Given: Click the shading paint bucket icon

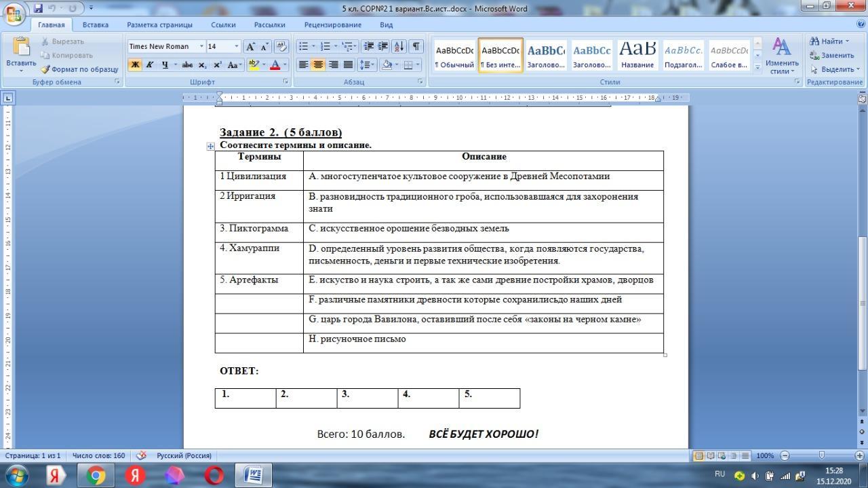Looking at the screenshot, I should pyautogui.click(x=386, y=65).
